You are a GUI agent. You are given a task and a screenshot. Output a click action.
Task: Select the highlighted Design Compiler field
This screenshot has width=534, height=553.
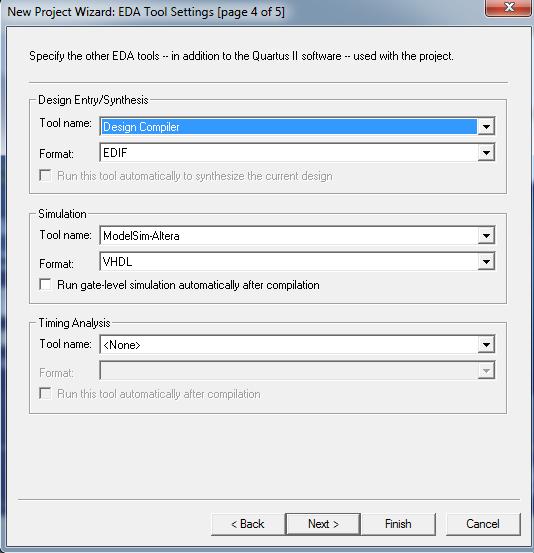coord(289,127)
